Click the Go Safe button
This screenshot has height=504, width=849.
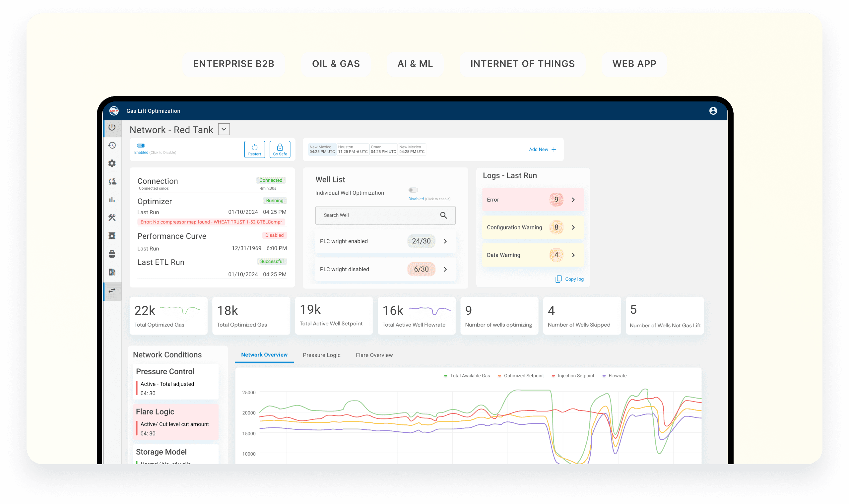(x=280, y=150)
